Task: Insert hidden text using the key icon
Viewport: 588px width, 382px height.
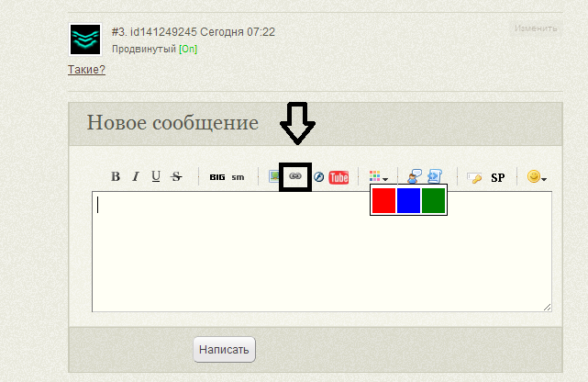Action: point(474,177)
